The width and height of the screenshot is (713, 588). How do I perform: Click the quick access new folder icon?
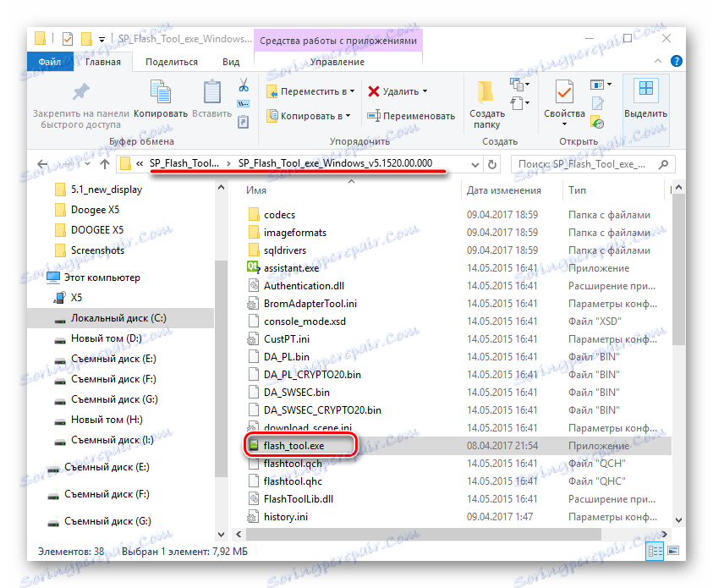86,39
